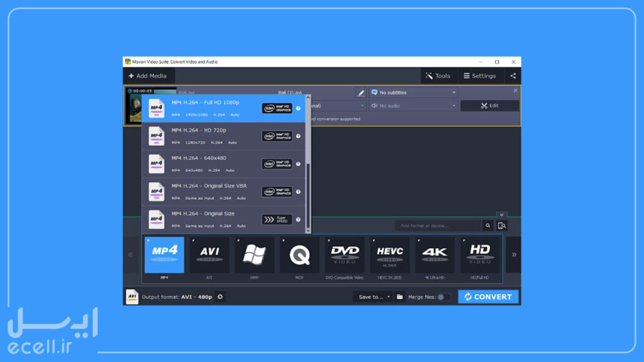Click the preset list scrollbar up arrow

click(x=308, y=97)
